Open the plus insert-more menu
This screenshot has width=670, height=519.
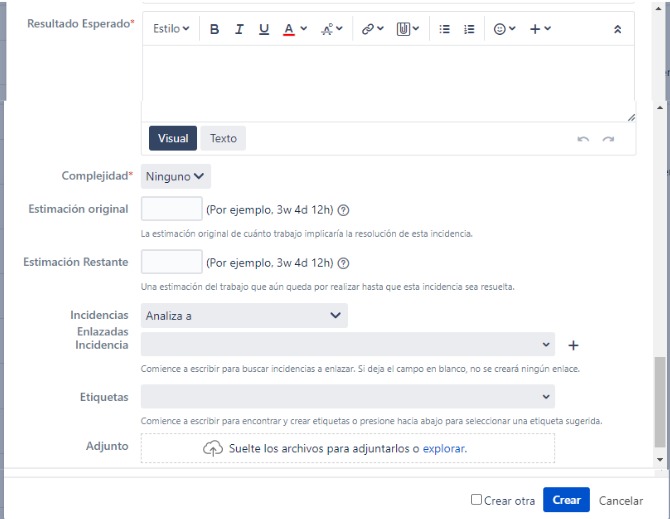click(540, 29)
